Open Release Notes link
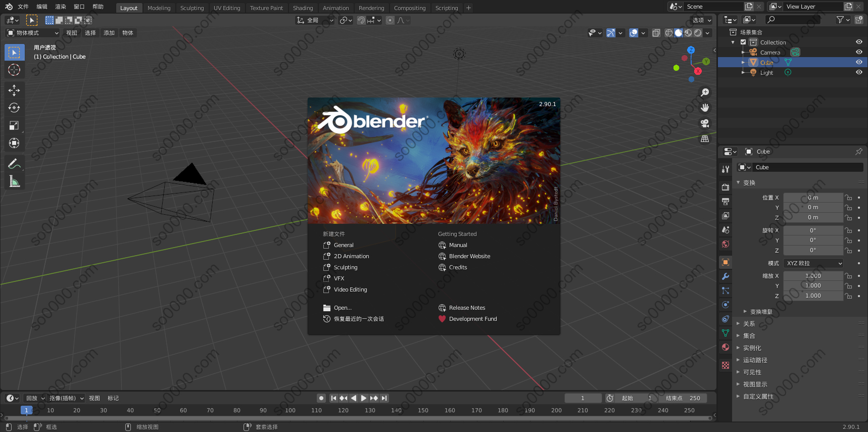Screen dimensions: 868x432 467,308
